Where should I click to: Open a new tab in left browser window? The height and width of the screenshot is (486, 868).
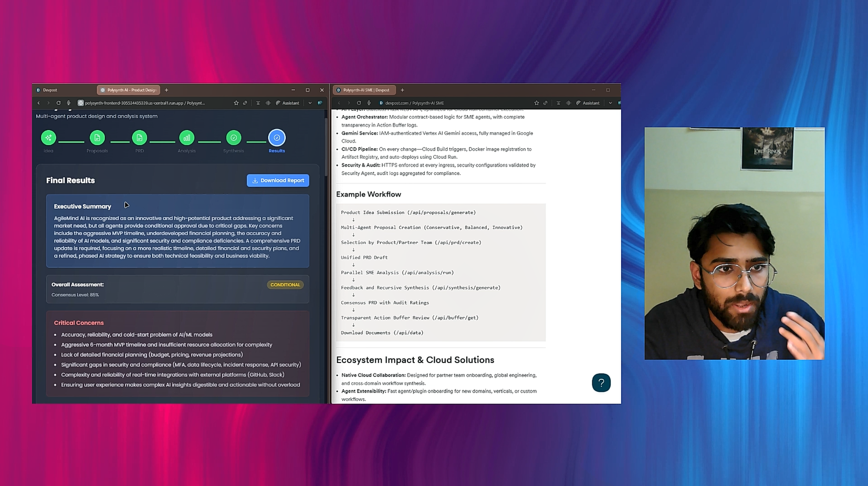(x=166, y=90)
